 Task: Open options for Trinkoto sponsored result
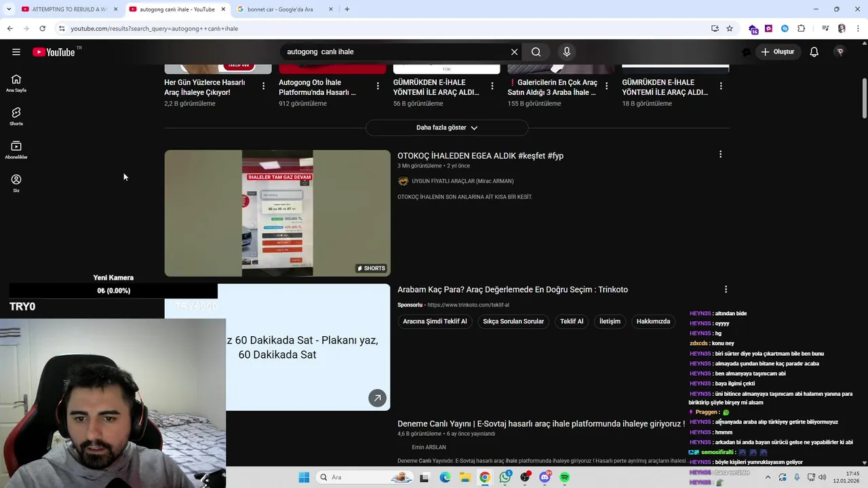click(x=726, y=289)
